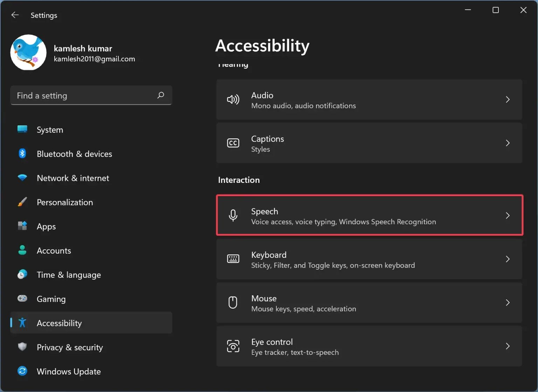Expand Mouse settings chevron

pyautogui.click(x=508, y=303)
